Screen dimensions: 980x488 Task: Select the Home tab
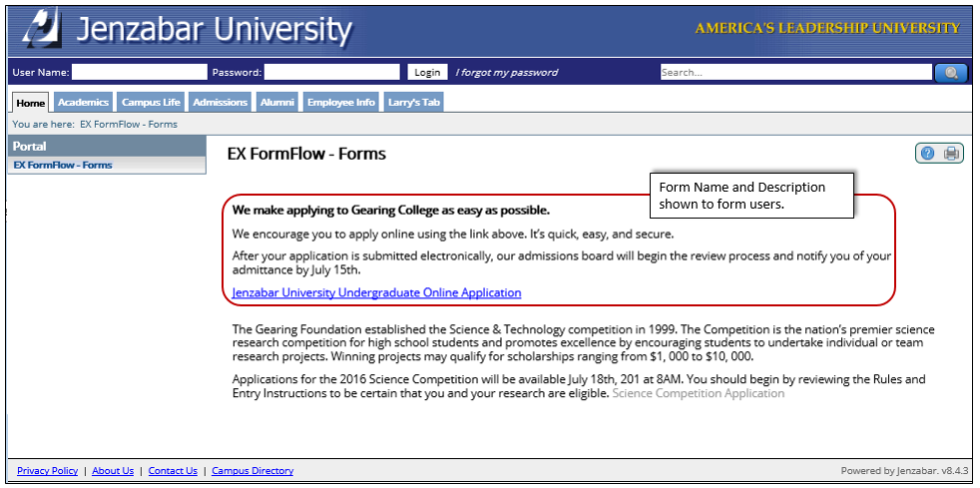pos(31,103)
